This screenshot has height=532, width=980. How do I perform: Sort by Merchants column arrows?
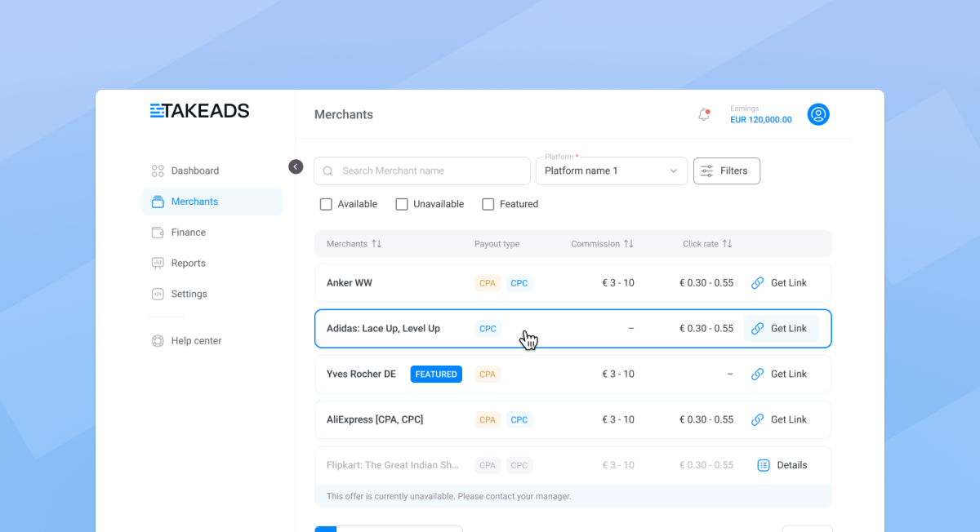pyautogui.click(x=376, y=244)
